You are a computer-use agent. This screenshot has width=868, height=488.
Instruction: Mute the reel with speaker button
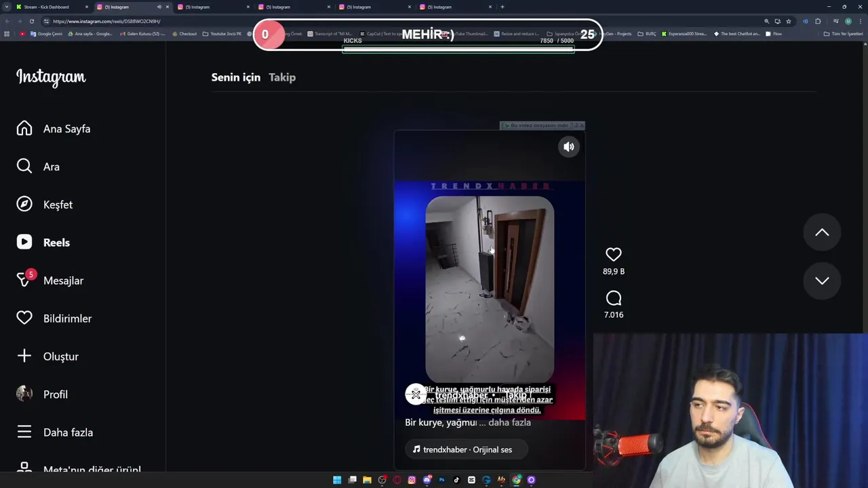569,146
